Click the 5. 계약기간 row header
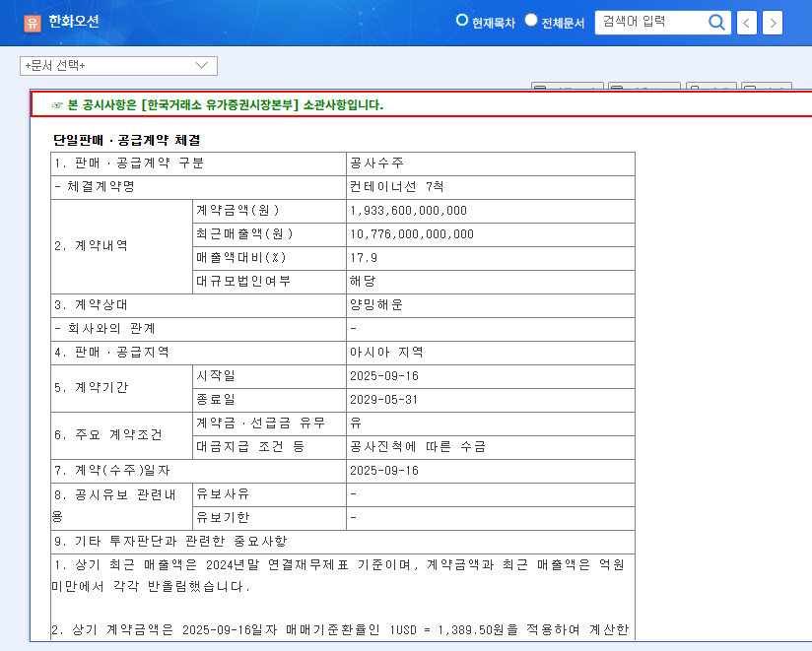This screenshot has height=651, width=812. [91, 388]
